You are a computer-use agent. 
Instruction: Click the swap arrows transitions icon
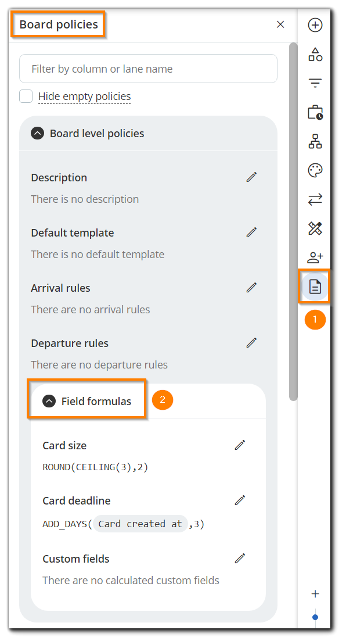(315, 199)
